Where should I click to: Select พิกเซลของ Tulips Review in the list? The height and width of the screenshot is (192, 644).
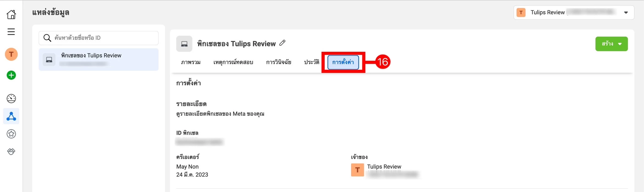[x=99, y=60]
